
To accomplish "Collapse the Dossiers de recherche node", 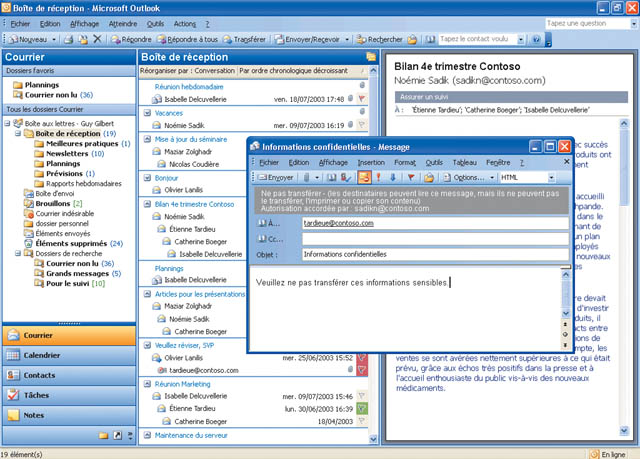I will [18, 253].
